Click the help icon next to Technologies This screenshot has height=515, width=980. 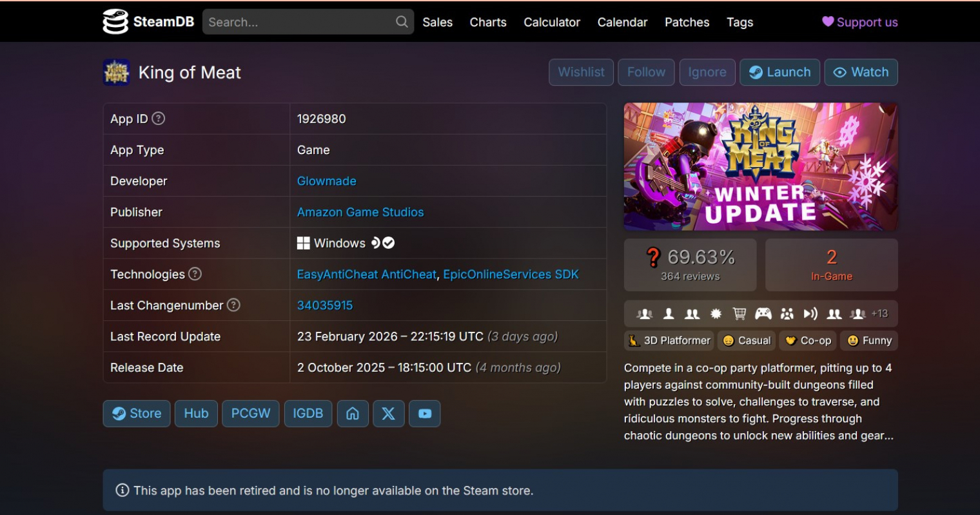point(195,274)
